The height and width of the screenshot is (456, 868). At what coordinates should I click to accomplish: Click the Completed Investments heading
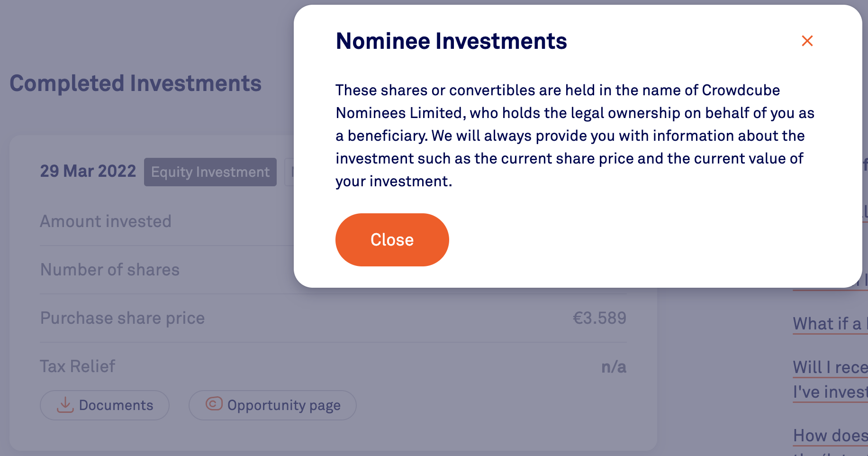(x=136, y=84)
